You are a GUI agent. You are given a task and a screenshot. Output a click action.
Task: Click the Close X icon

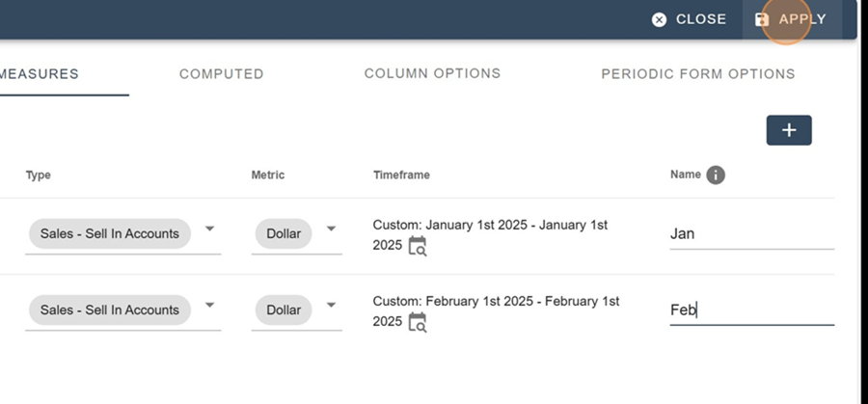click(x=659, y=20)
